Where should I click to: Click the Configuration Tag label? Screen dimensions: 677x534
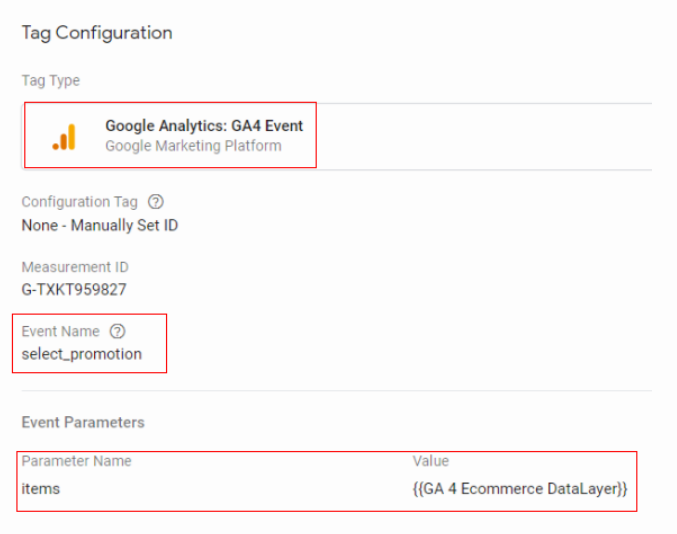[x=79, y=202]
